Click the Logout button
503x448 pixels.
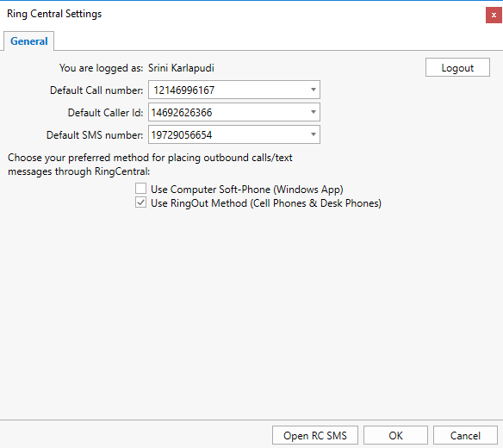click(457, 67)
